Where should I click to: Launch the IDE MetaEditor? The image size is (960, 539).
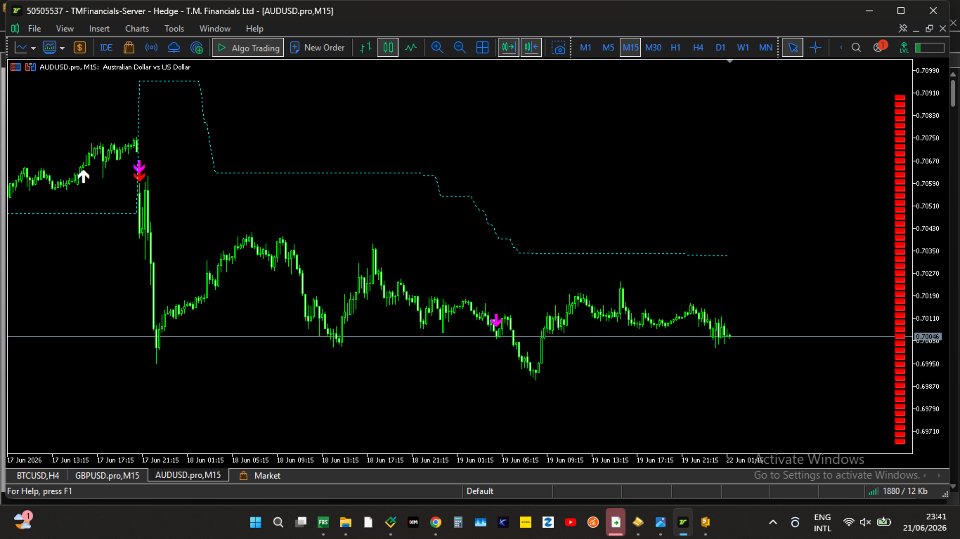[x=106, y=48]
